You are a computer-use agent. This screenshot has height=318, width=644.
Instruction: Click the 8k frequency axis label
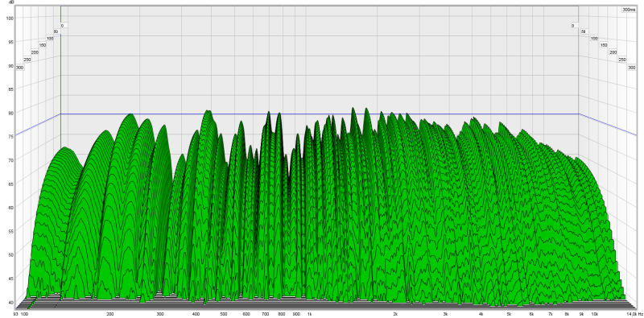[567, 314]
